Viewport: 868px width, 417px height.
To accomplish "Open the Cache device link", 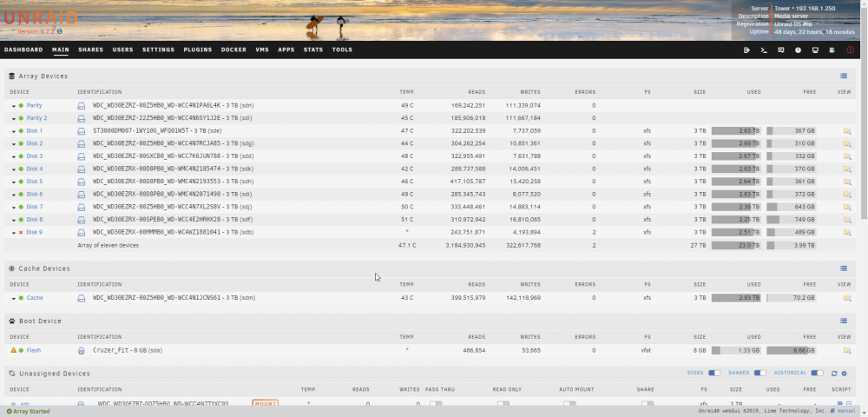I will (x=35, y=298).
